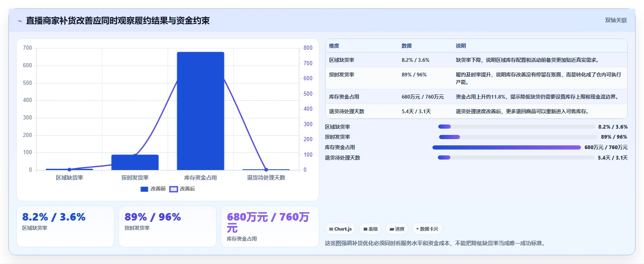This screenshot has width=644, height=264.
Task: Click table value 89% / 96%
Action: pos(414,75)
